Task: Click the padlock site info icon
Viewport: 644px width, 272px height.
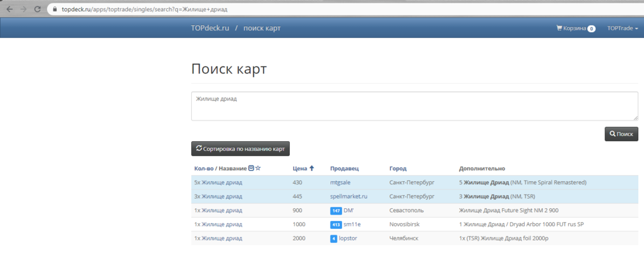Action: pos(55,10)
